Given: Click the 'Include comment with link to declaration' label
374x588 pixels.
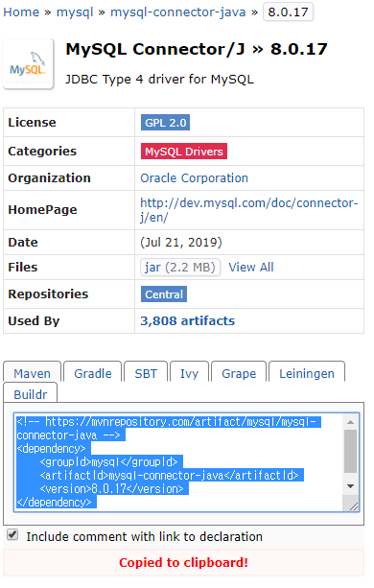Looking at the screenshot, I should [144, 536].
